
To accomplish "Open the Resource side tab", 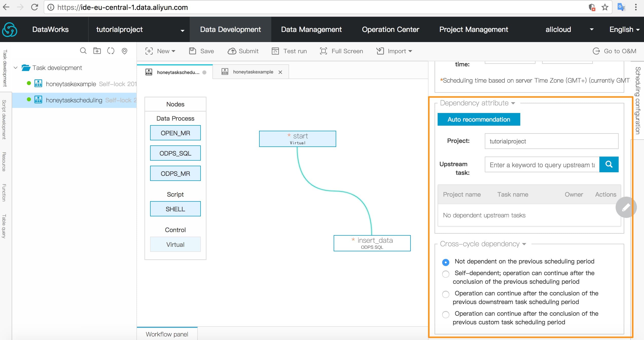I will point(4,162).
